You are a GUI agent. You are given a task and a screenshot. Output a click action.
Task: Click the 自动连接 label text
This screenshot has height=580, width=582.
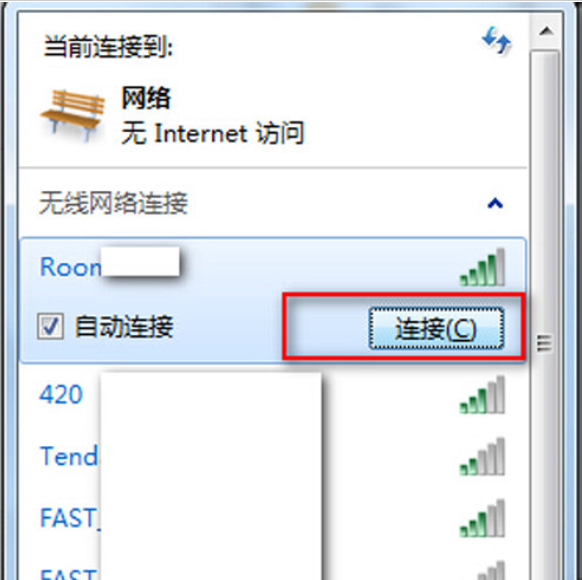(x=124, y=327)
